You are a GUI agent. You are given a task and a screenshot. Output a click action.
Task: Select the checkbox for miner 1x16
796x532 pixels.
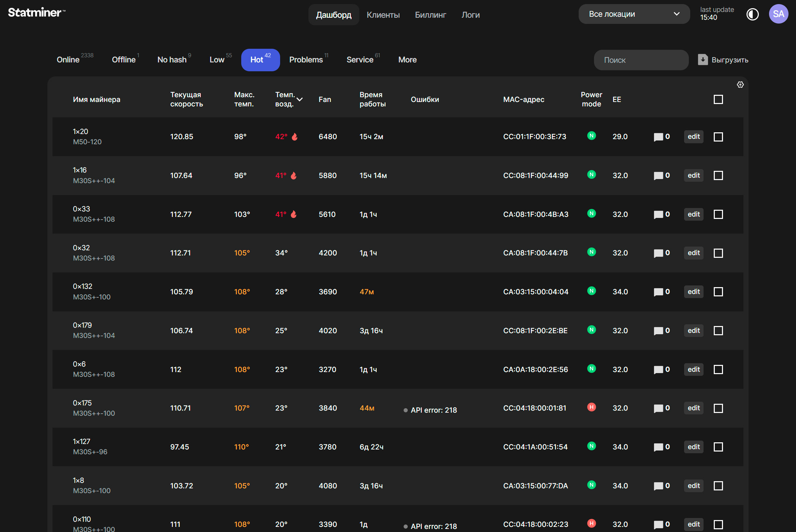718,176
